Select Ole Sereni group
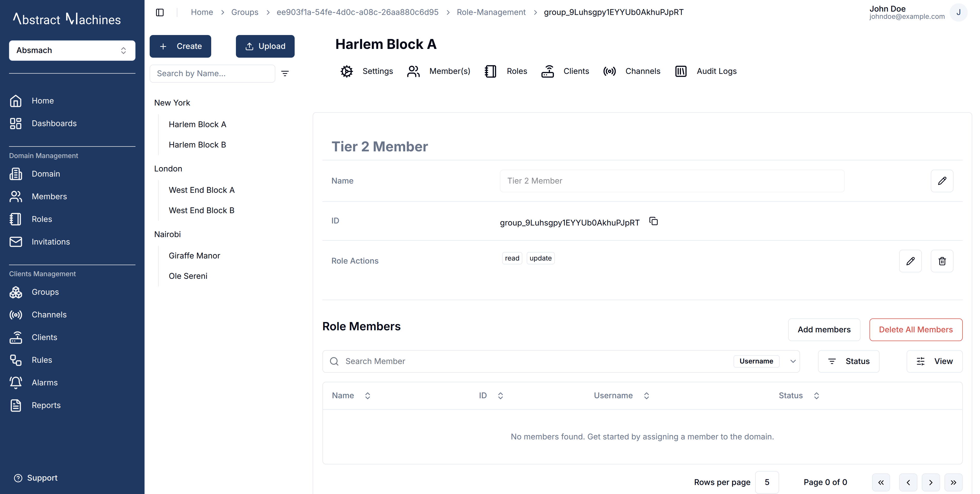The image size is (980, 494). (188, 276)
